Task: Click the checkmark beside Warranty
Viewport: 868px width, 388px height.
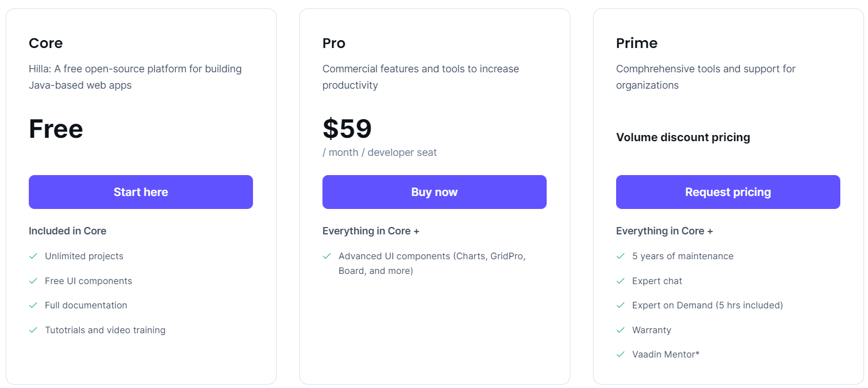Action: (621, 330)
